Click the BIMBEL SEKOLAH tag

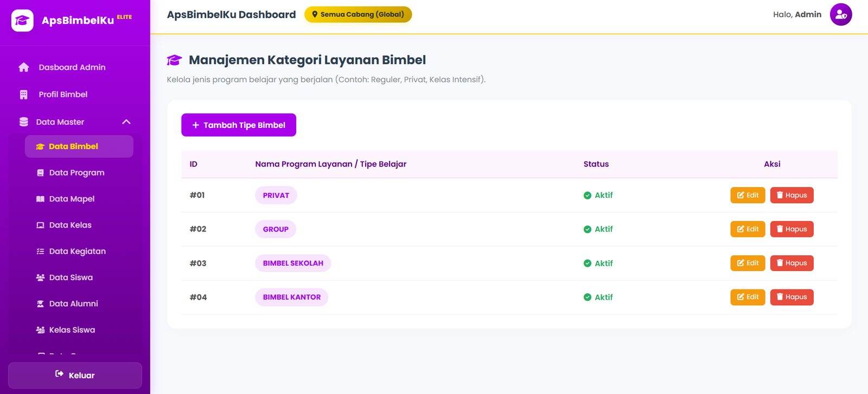[x=293, y=263]
